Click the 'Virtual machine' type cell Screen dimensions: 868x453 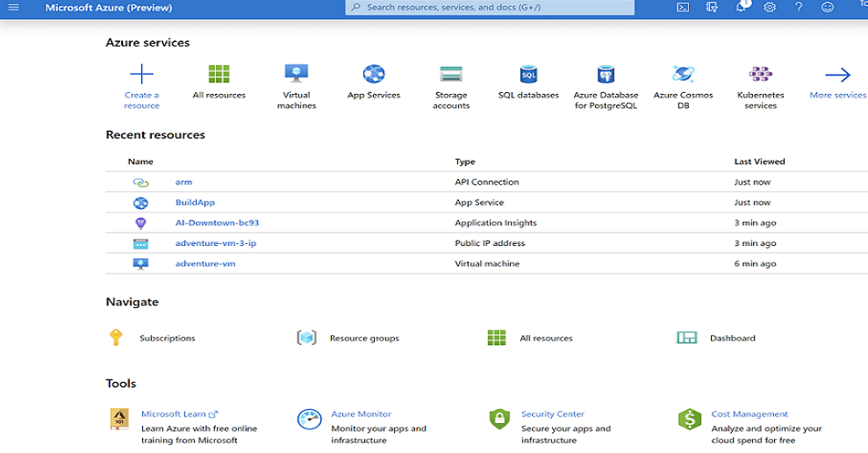pyautogui.click(x=487, y=263)
